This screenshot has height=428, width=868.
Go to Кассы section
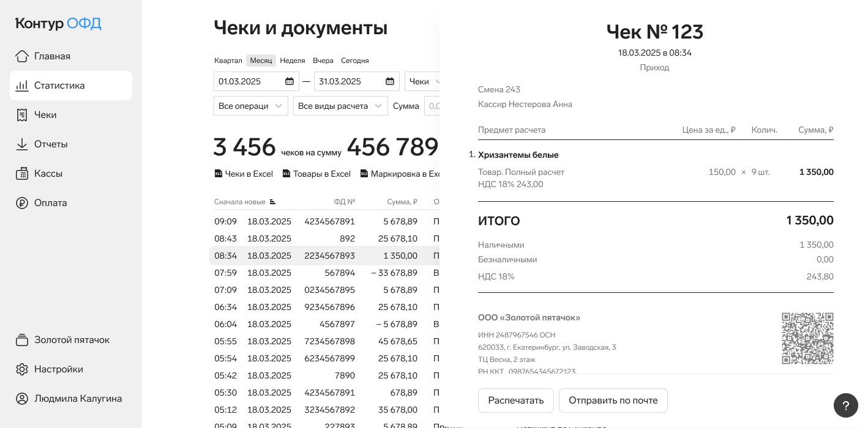pos(71,174)
